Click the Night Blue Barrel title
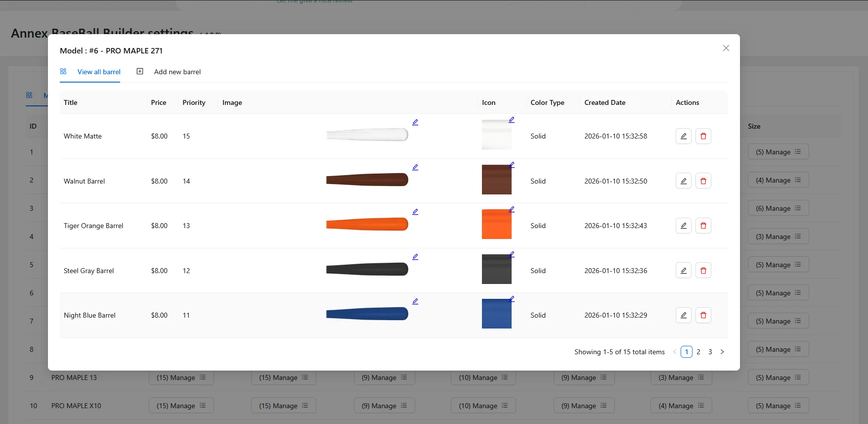This screenshot has height=424, width=868. pyautogui.click(x=89, y=315)
